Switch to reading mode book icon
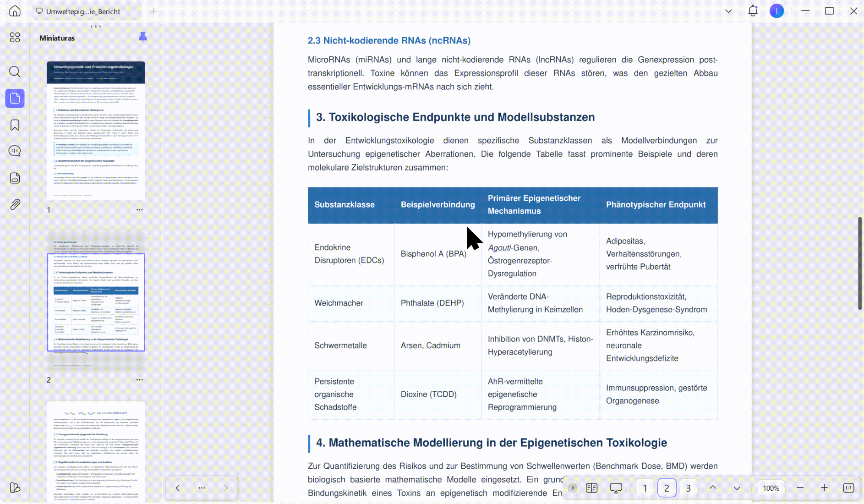The image size is (864, 504). pyautogui.click(x=591, y=488)
